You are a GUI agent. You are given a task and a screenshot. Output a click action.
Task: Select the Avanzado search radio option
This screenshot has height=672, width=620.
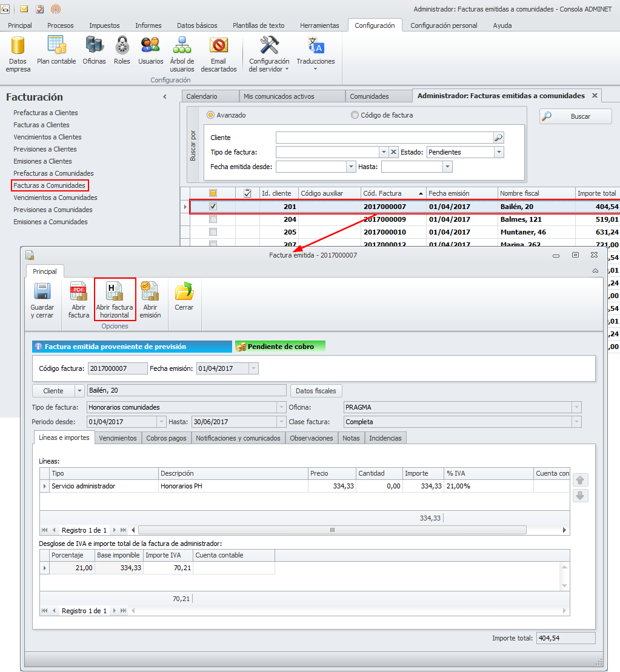click(x=211, y=115)
